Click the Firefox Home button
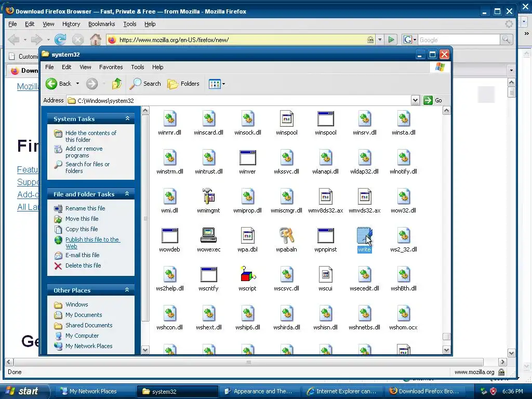 [x=96, y=39]
